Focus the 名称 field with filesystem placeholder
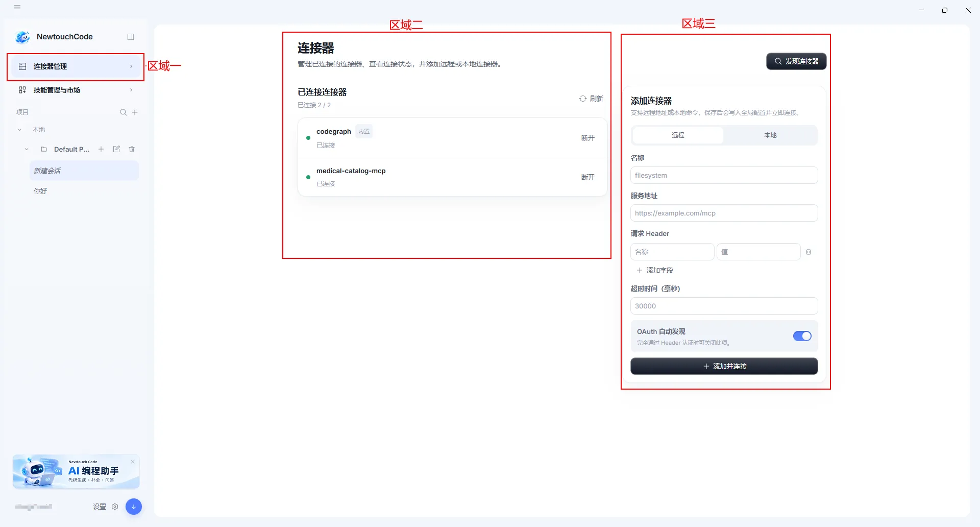Screen dimensions: 980x527 tap(724, 175)
